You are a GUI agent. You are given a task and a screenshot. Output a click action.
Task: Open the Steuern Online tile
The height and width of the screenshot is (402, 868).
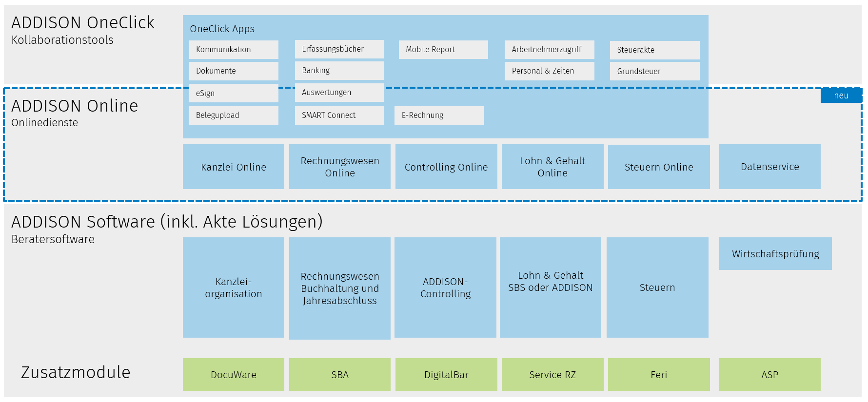(x=659, y=167)
